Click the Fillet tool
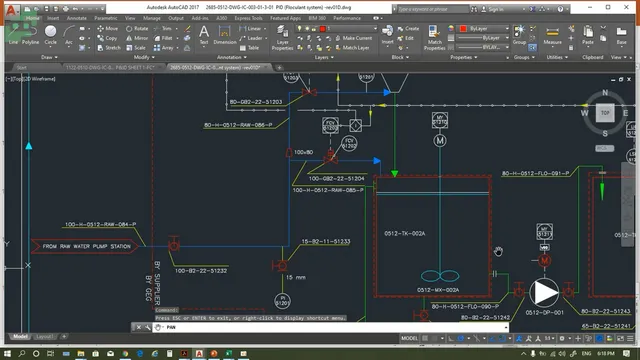This screenshot has width=640, height=360. (163, 38)
